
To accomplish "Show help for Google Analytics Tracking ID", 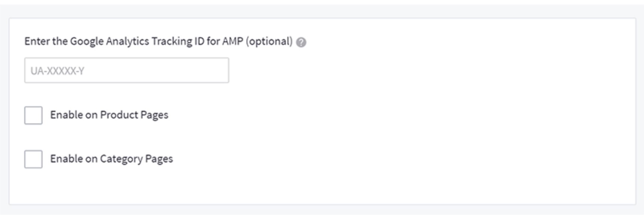I will click(x=301, y=43).
